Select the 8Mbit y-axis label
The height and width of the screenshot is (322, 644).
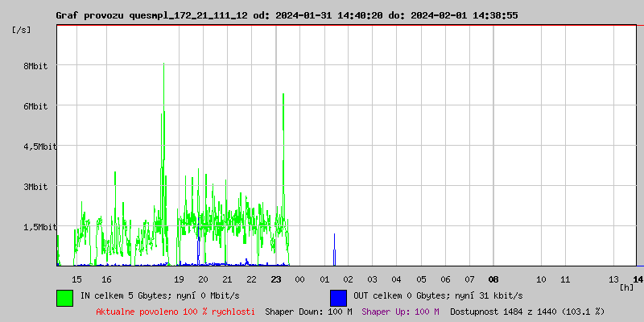pyautogui.click(x=35, y=66)
